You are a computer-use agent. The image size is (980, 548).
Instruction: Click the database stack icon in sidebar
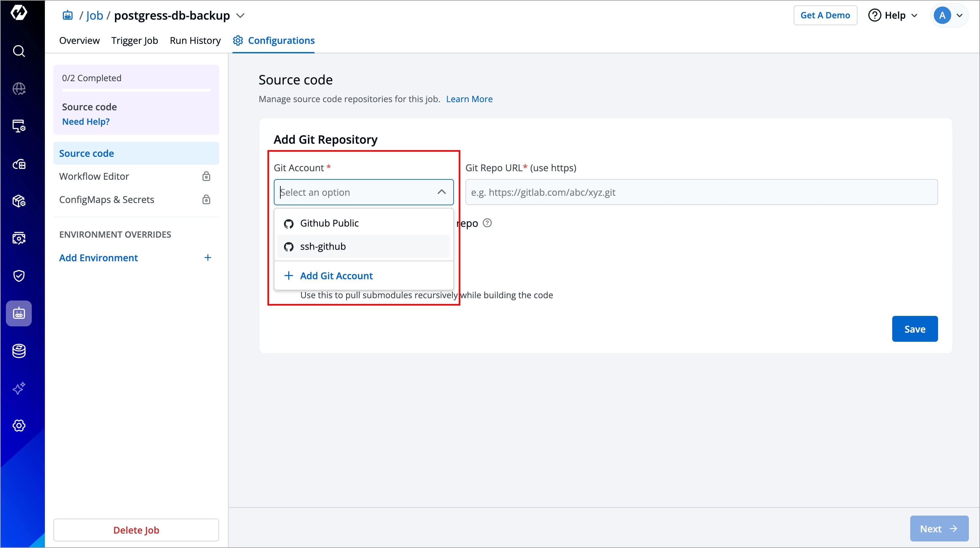pos(19,351)
